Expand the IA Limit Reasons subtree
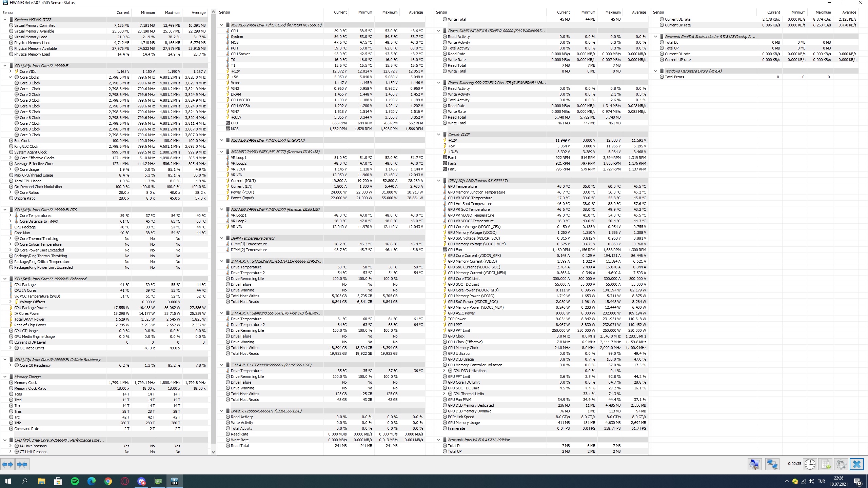 coord(11,446)
